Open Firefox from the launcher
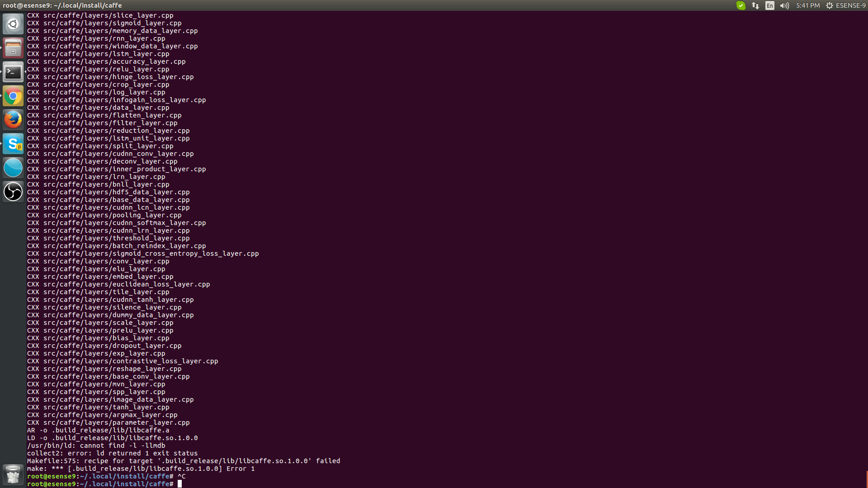Screen dimensions: 868x488 pos(13,119)
